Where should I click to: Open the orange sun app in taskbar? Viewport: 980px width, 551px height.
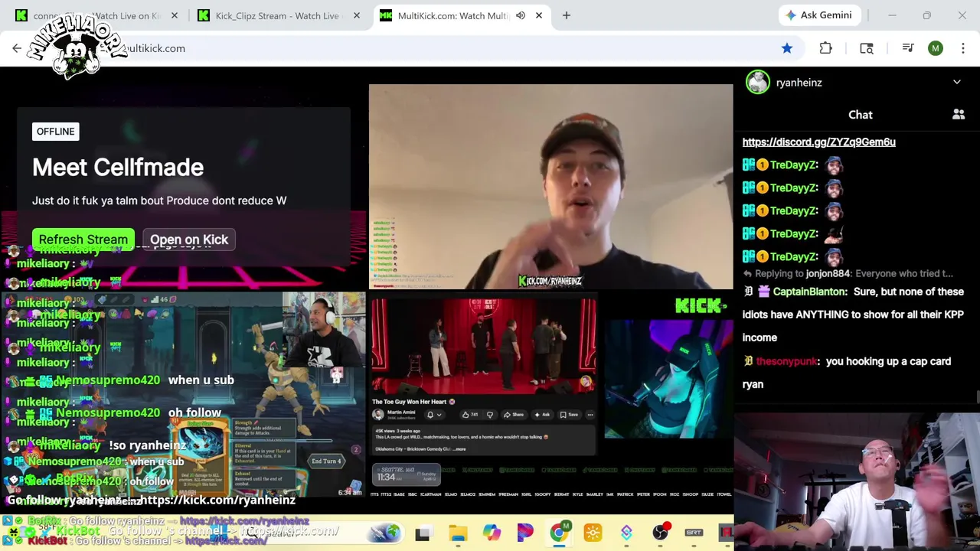coord(593,533)
